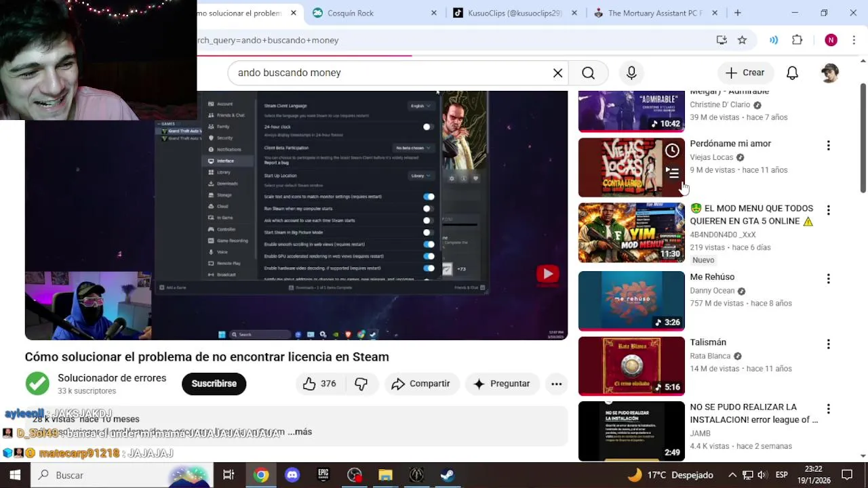
Task: Click the Windows Buscar search box
Action: coord(122,475)
